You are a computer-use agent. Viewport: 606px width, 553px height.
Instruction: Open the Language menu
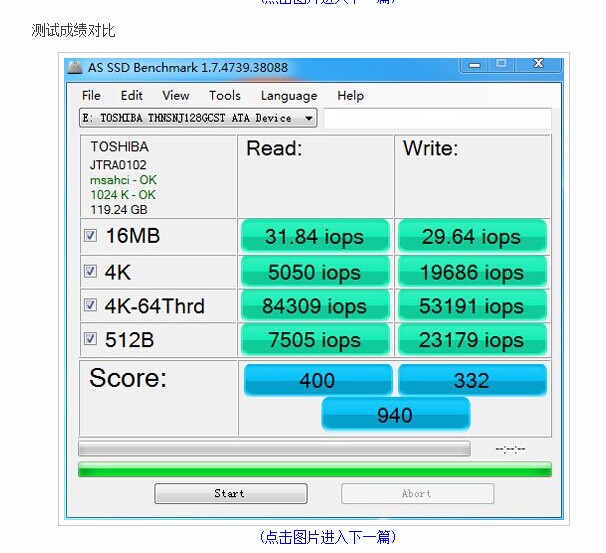tap(288, 96)
